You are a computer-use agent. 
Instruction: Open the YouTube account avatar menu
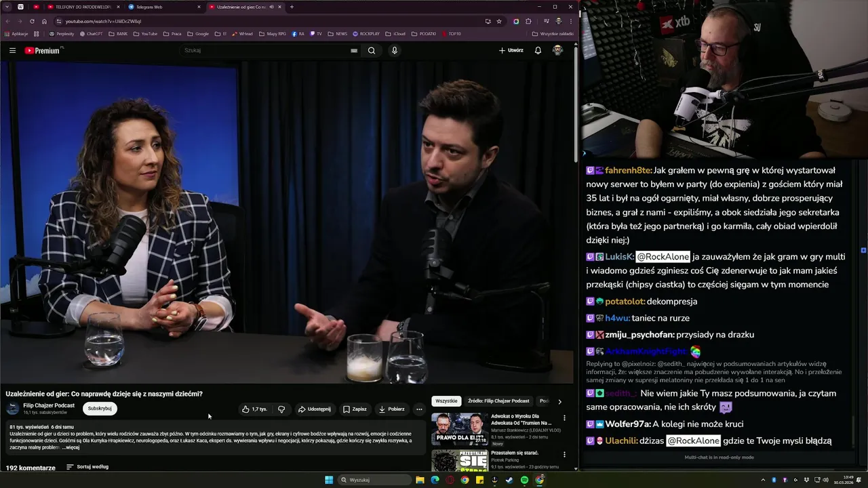(557, 50)
